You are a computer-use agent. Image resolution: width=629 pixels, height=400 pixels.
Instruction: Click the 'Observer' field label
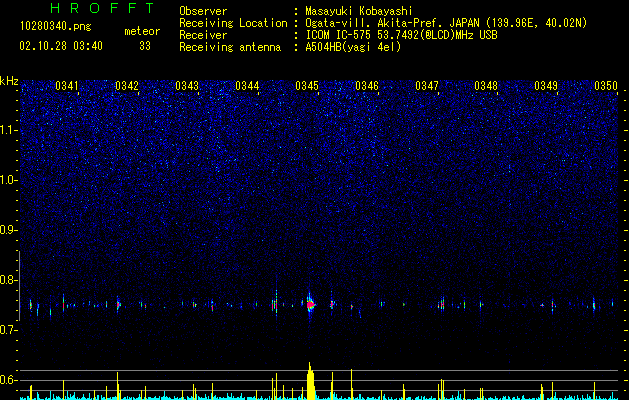click(203, 11)
